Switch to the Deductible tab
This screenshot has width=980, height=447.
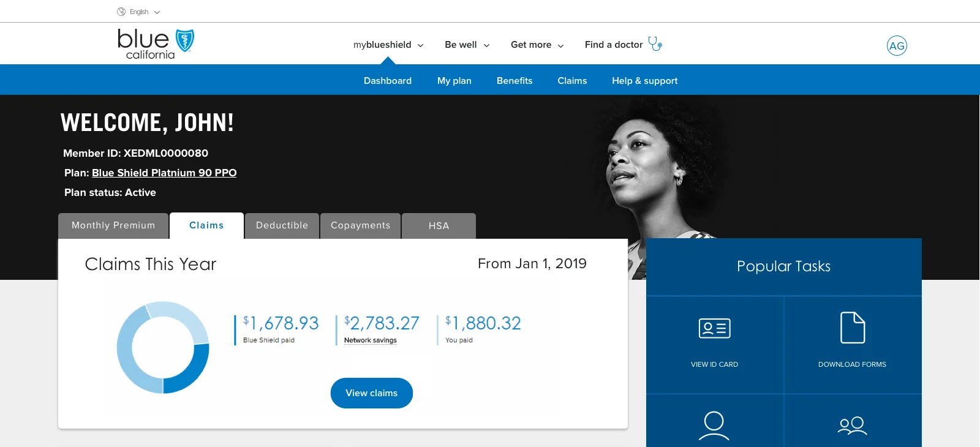282,226
